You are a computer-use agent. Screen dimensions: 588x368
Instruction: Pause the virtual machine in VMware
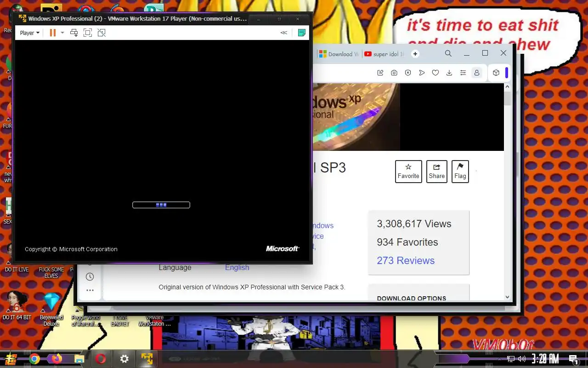click(x=52, y=33)
